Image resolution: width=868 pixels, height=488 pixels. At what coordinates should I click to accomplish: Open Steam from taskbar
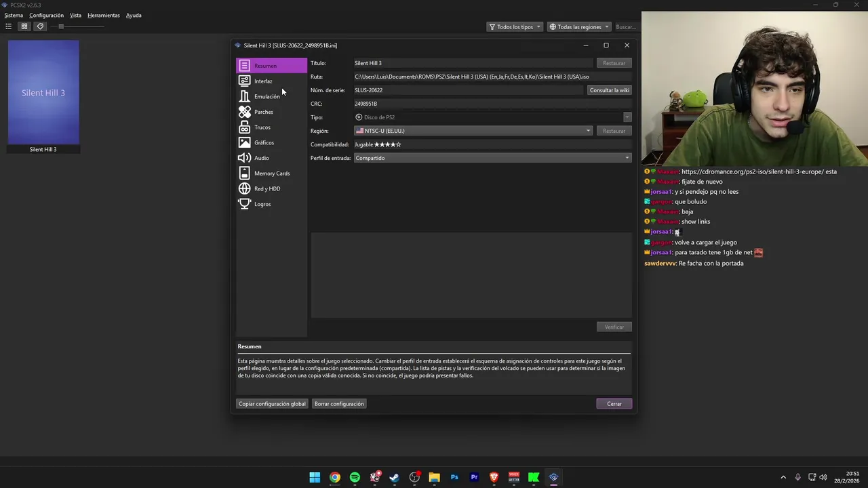pos(395,477)
